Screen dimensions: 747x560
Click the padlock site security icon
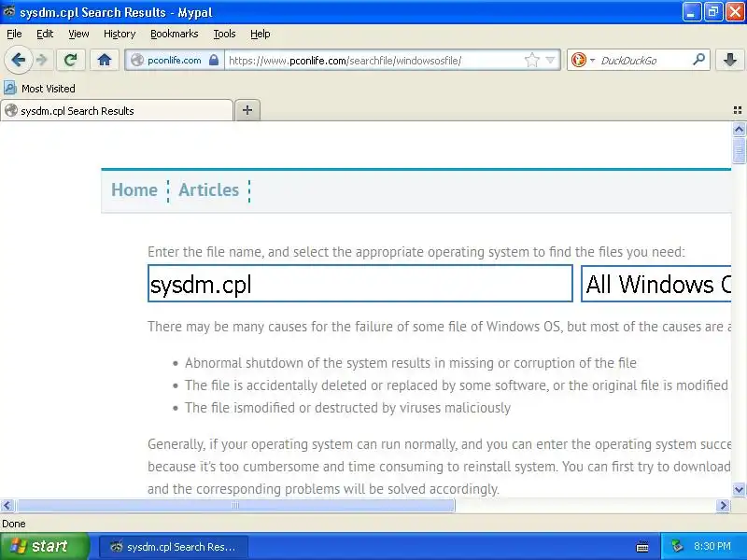point(214,60)
